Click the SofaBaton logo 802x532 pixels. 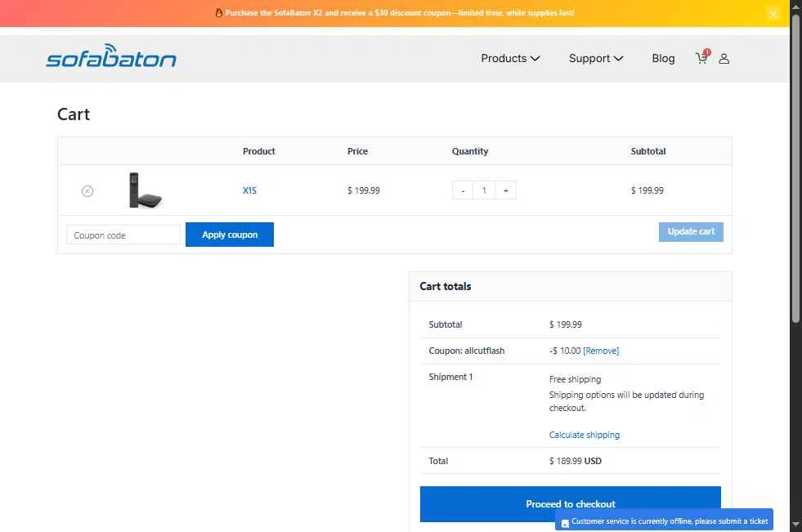[x=111, y=56]
